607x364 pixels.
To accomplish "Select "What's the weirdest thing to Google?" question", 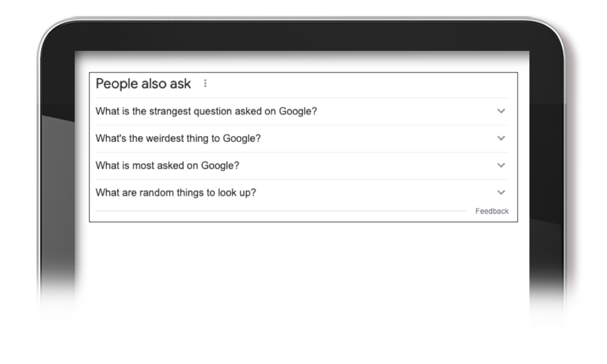I will (x=178, y=138).
